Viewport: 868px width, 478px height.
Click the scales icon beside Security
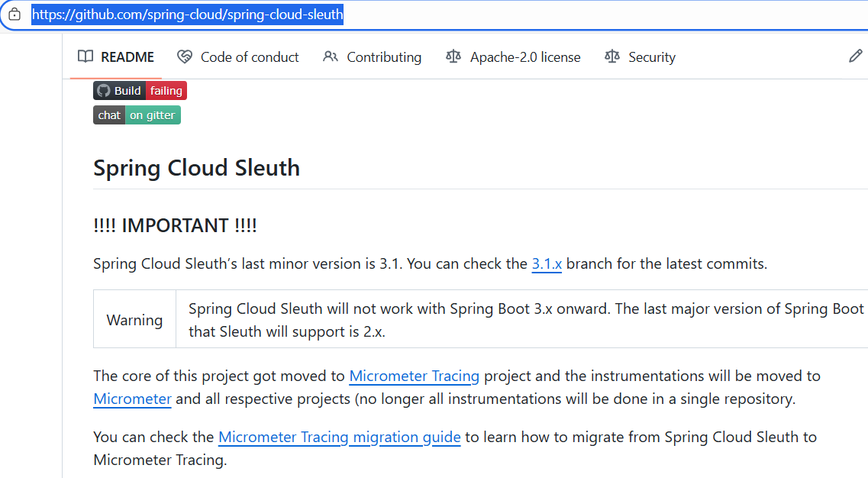(612, 57)
